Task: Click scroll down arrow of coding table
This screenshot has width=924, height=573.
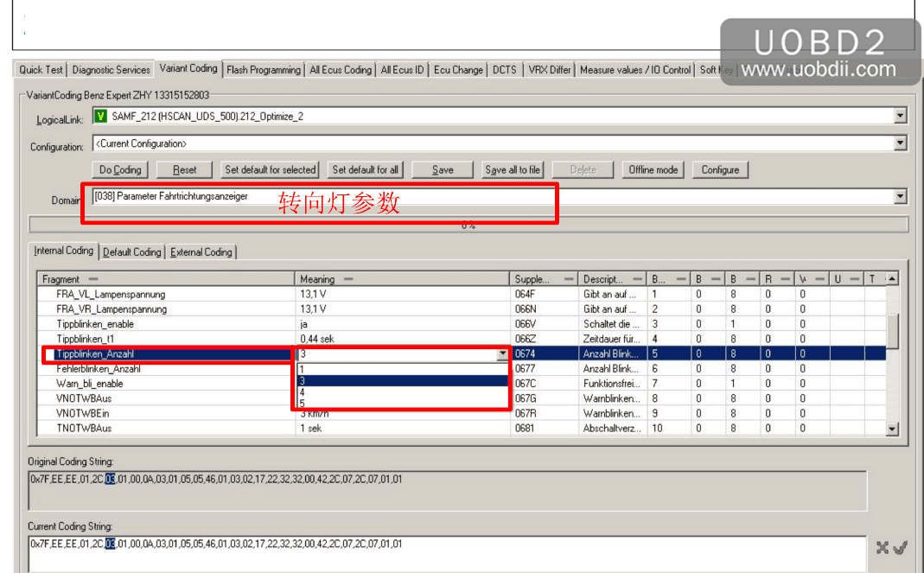Action: click(x=892, y=429)
